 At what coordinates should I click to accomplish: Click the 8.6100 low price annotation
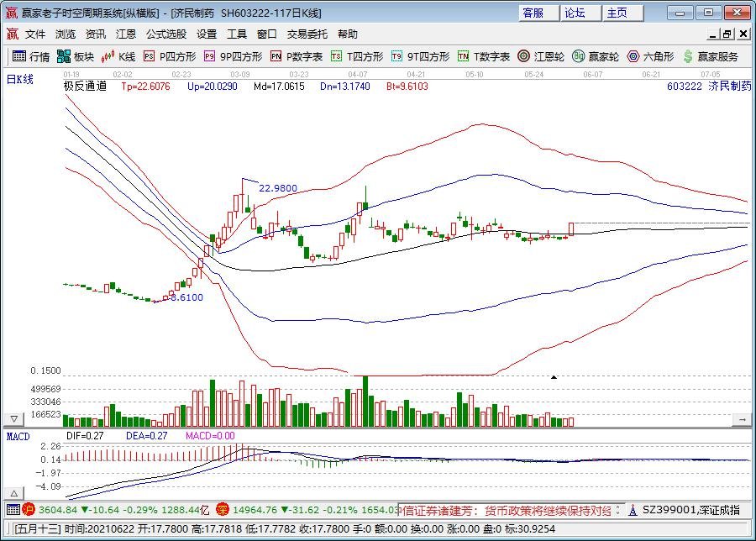pyautogui.click(x=186, y=297)
